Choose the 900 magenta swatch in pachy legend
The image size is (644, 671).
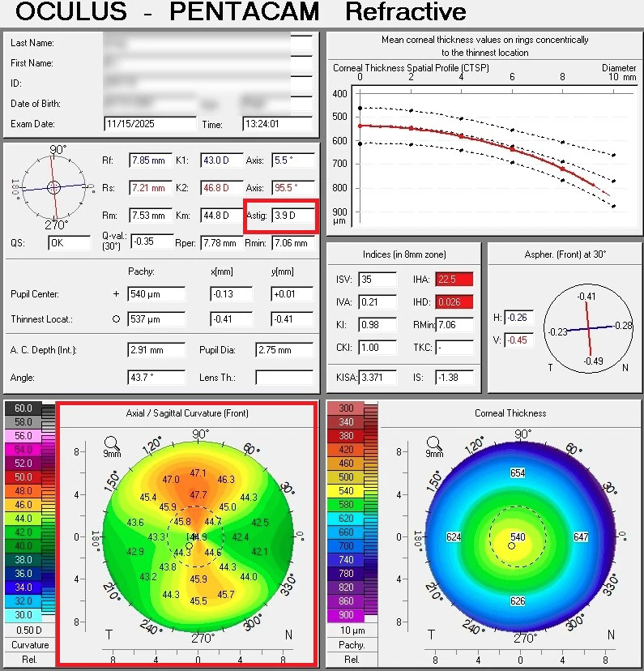coord(346,615)
